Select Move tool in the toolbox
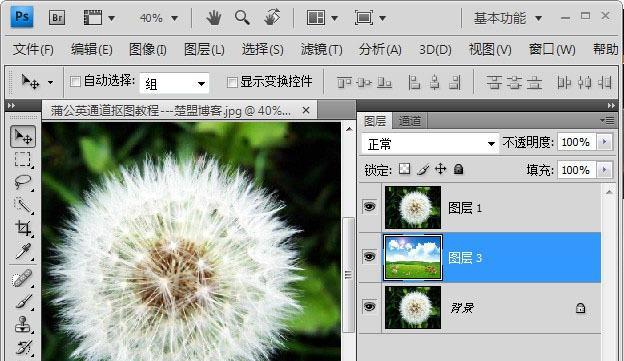624x361 pixels. click(x=23, y=137)
